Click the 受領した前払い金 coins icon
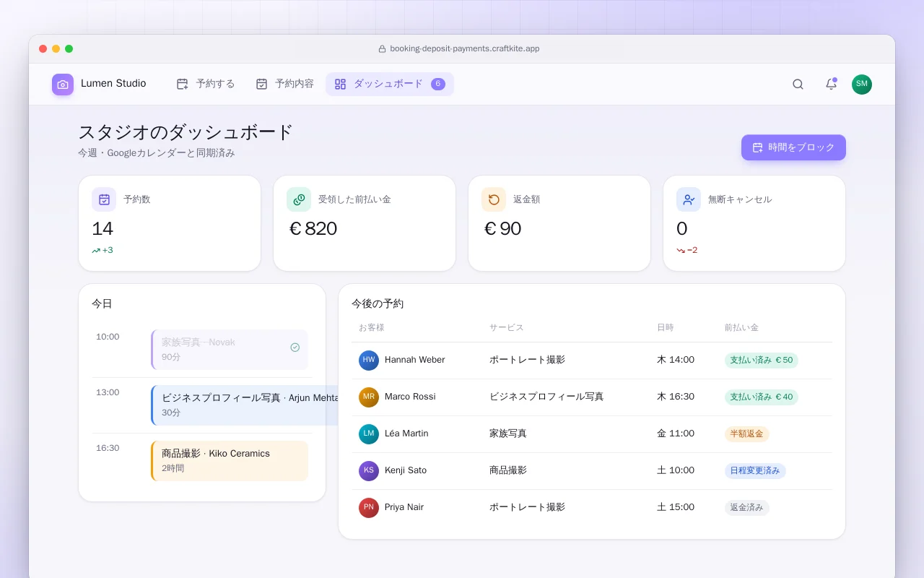This screenshot has width=924, height=578. (x=299, y=199)
